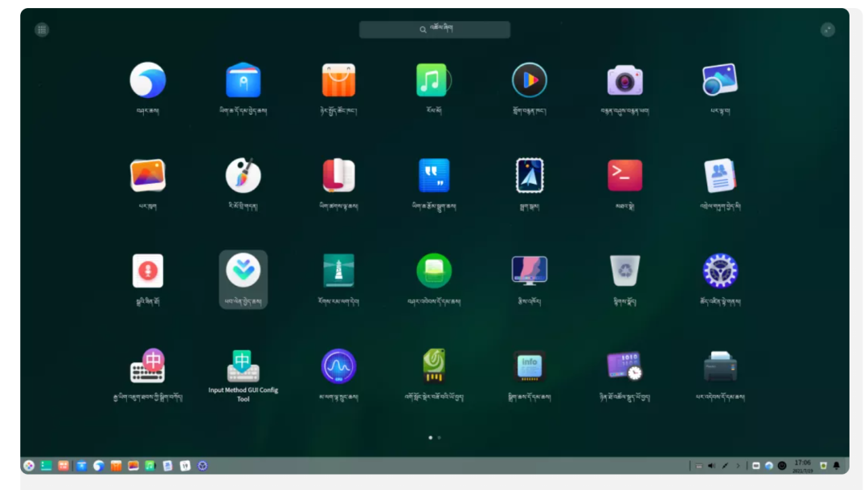Screen dimensions: 868x490
Task: Click the pen-shaped tray icon
Action: (725, 466)
